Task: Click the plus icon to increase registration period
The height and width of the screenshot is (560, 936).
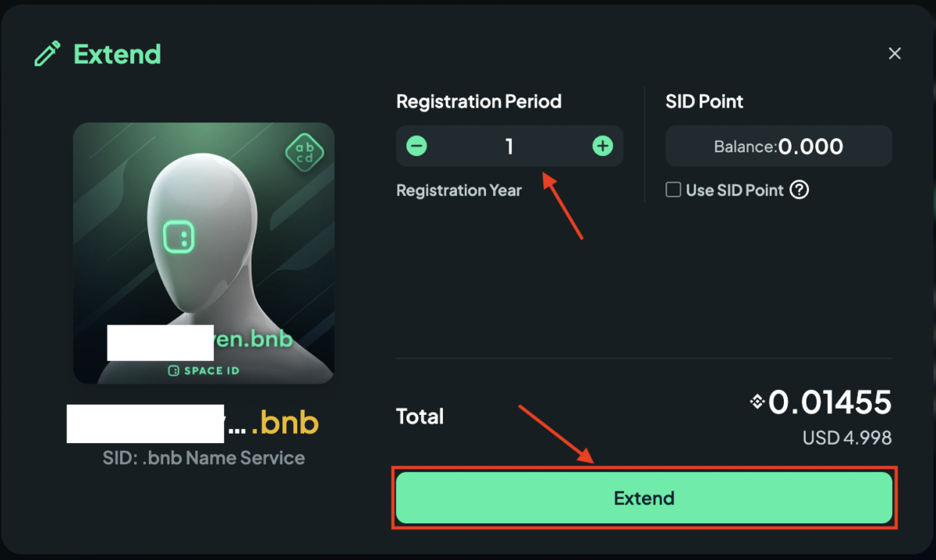Action: coord(602,146)
